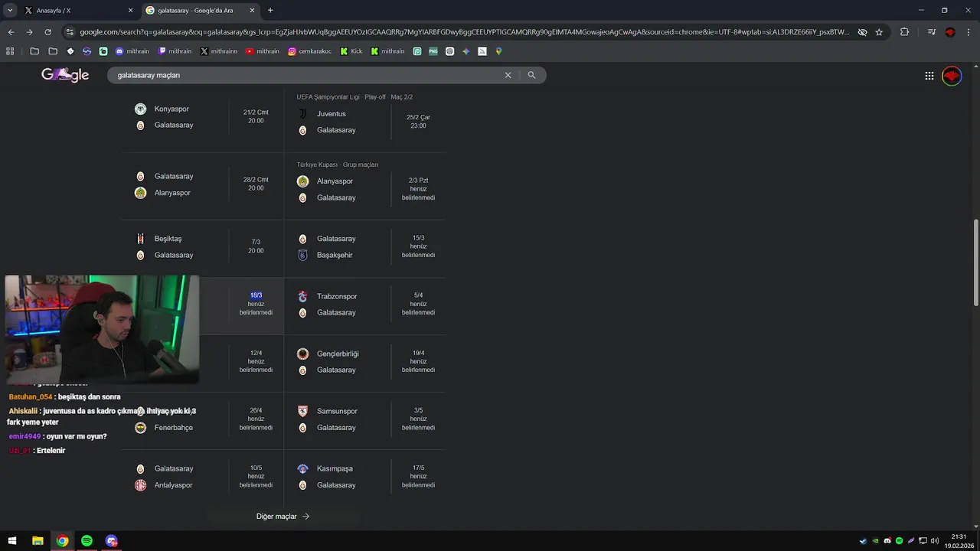Open the Instagram cemkarakoc bookmark
The height and width of the screenshot is (551, 980).
click(309, 51)
